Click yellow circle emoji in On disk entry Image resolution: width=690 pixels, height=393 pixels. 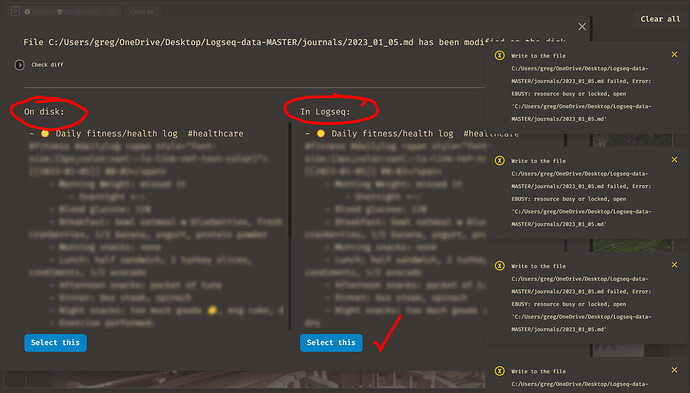pyautogui.click(x=45, y=133)
